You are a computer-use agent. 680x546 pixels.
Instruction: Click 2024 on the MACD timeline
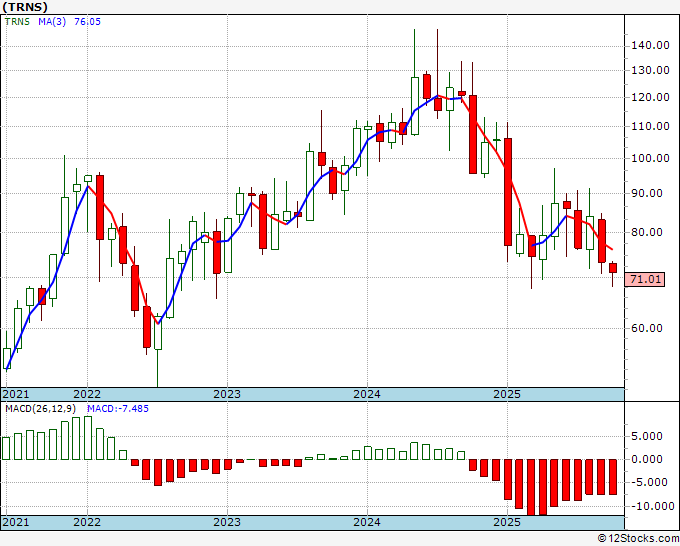[367, 522]
